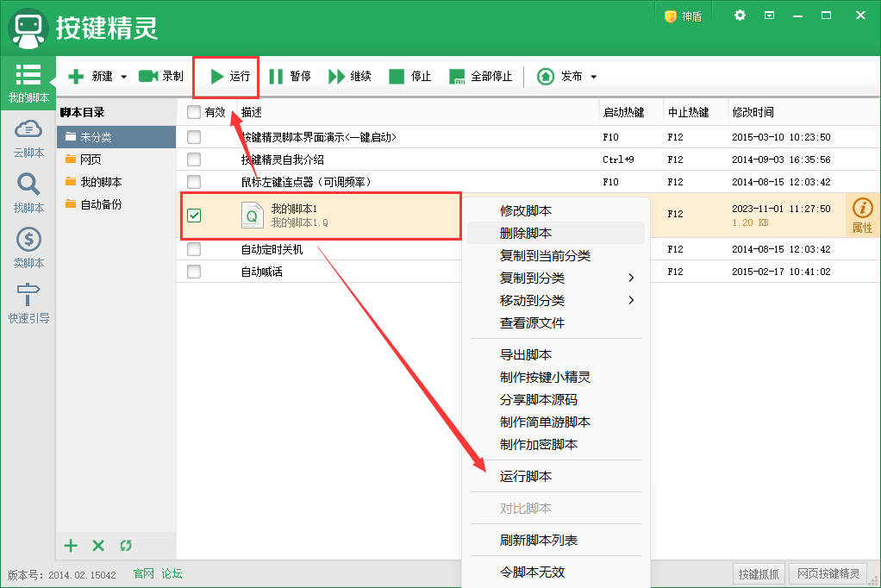The image size is (881, 588).
Task: Choose 修改脚本 from context menu
Action: click(556, 211)
